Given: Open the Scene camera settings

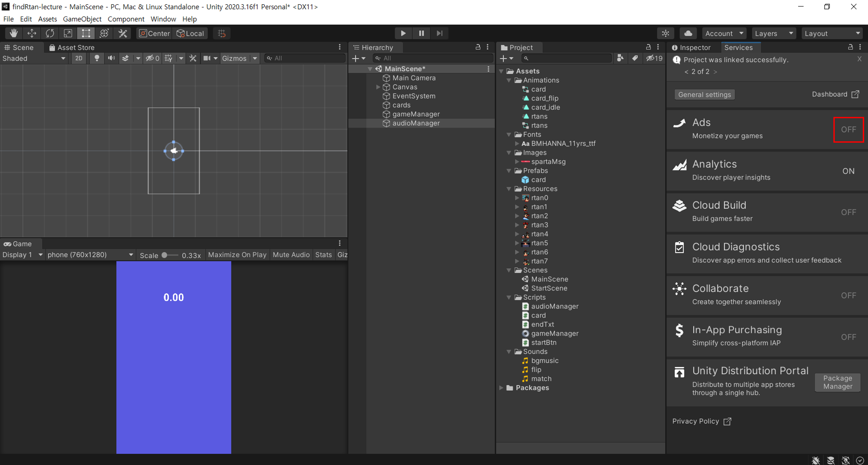Looking at the screenshot, I should (x=207, y=58).
